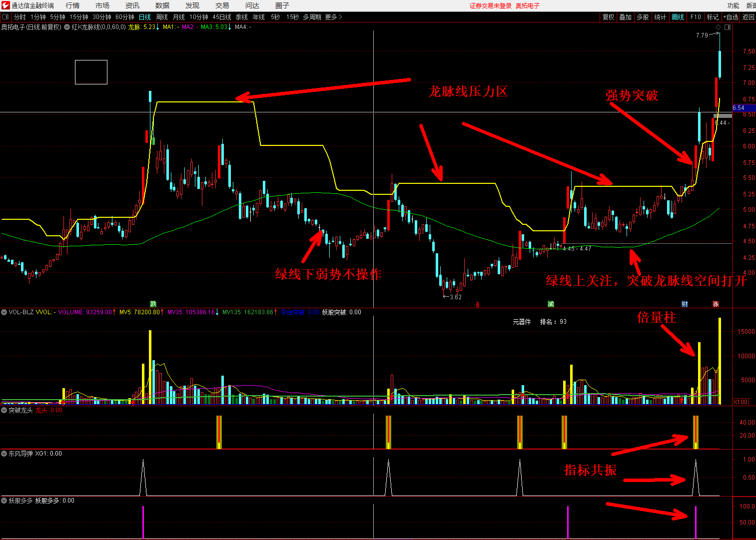Expand 妖股多多 indicator dropdown
This screenshot has height=540, width=756.
pyautogui.click(x=4, y=501)
